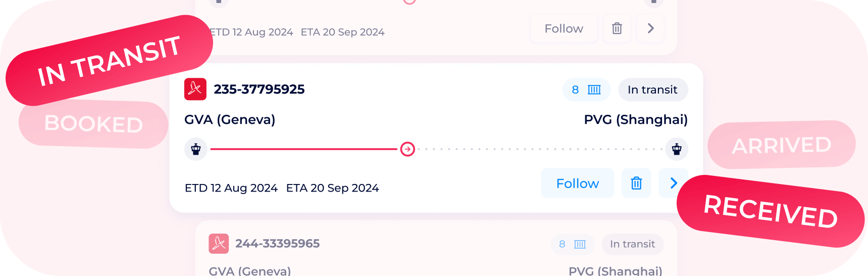Select the BOOKED status badge
This screenshot has height=276, width=868.
[93, 124]
